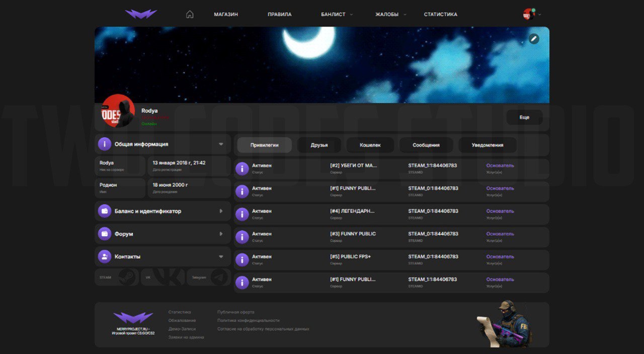This screenshot has height=354, width=644.
Task: Go to Магазин in navigation
Action: coord(226,15)
